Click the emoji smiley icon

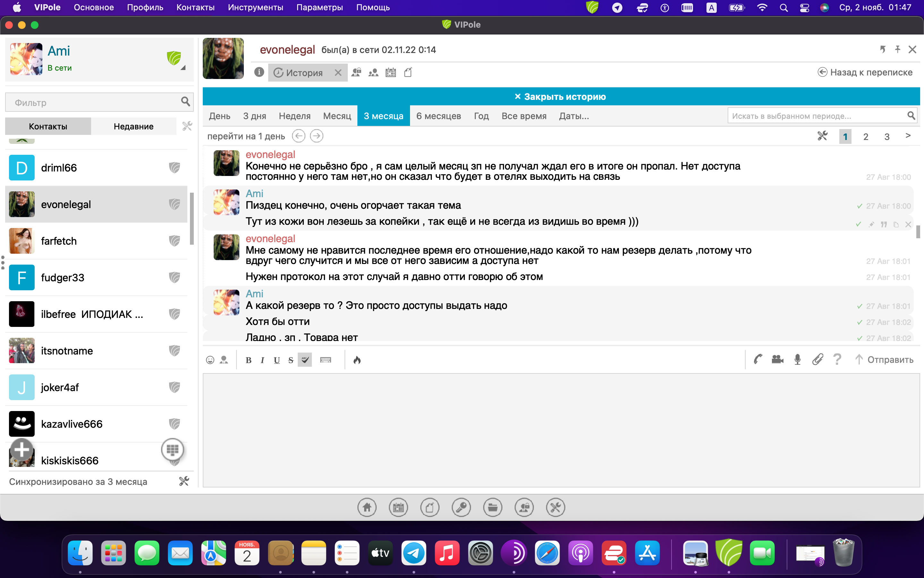[210, 360]
